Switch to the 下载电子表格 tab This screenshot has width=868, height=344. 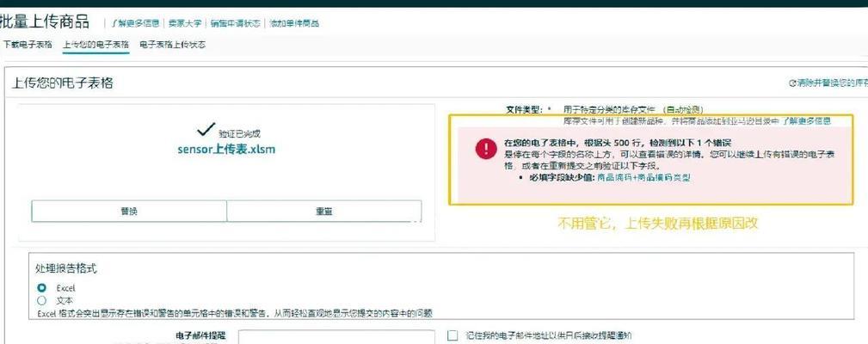(x=28, y=45)
